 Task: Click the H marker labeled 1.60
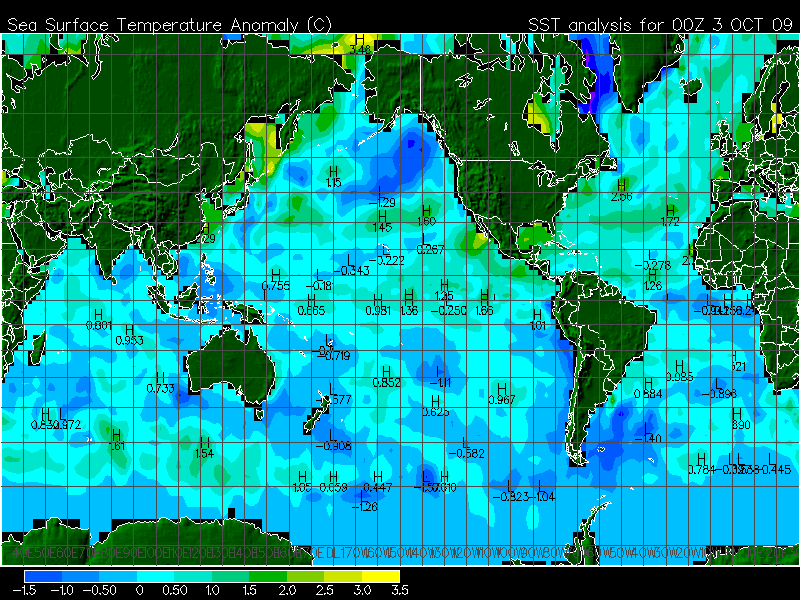426,211
